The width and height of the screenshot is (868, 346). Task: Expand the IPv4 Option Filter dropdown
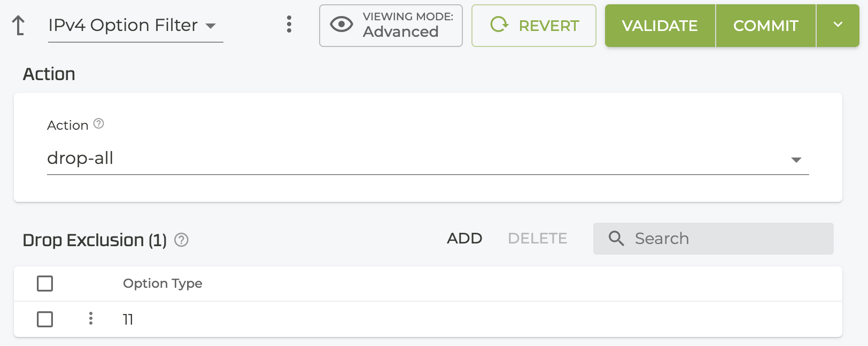point(211,26)
